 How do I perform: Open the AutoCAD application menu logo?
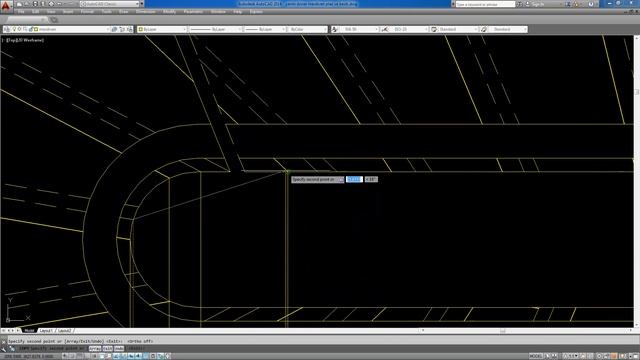click(6, 6)
